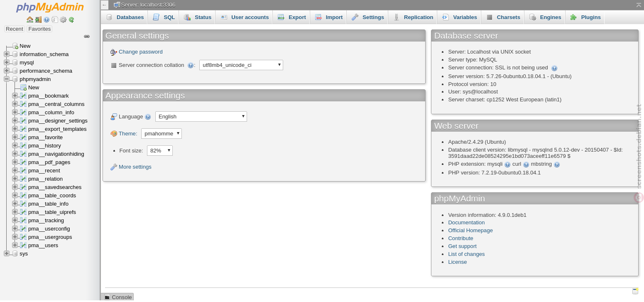Click help icon beside Server connection collation
The image size is (644, 302).
click(x=191, y=65)
